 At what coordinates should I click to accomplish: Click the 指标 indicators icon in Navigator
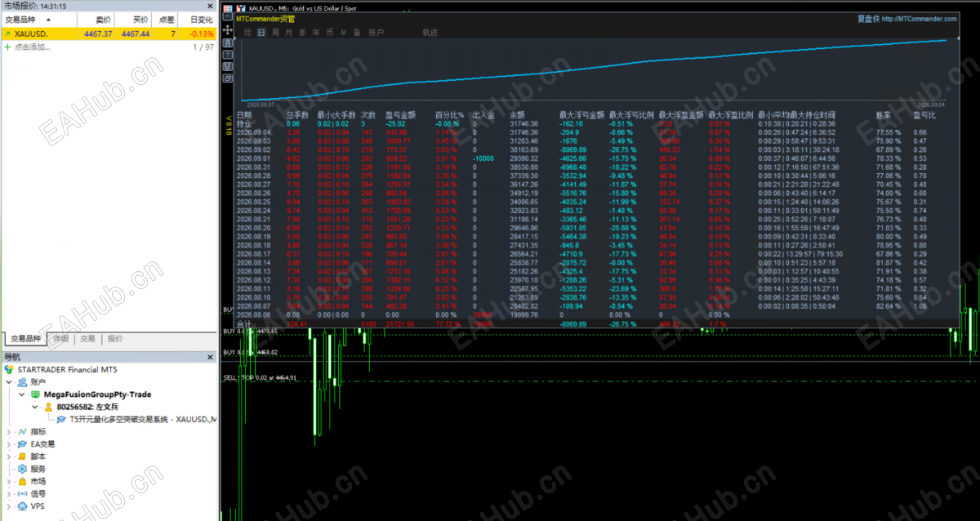pyautogui.click(x=22, y=432)
